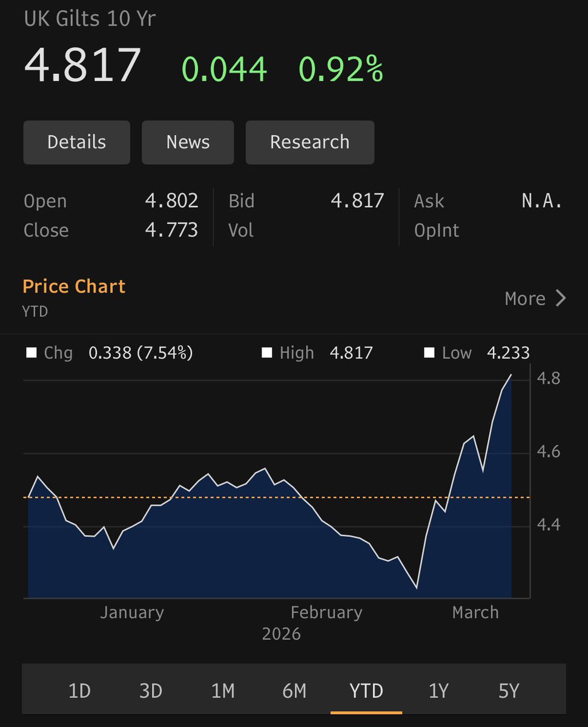The image size is (588, 727).
Task: Select the YTD range tab
Action: pos(366,691)
